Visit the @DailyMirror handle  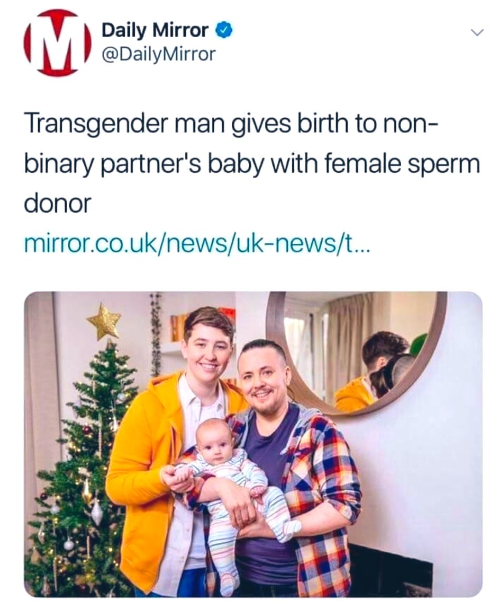(158, 54)
